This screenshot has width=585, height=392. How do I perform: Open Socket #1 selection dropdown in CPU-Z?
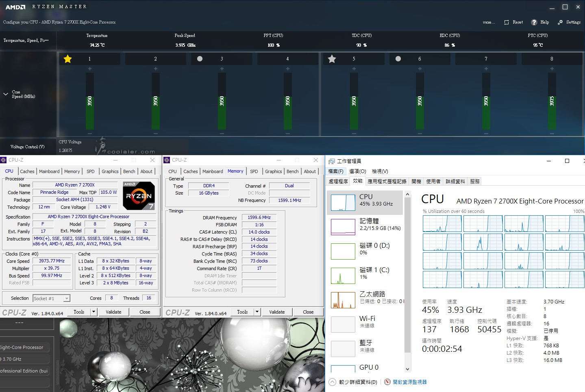click(x=51, y=299)
